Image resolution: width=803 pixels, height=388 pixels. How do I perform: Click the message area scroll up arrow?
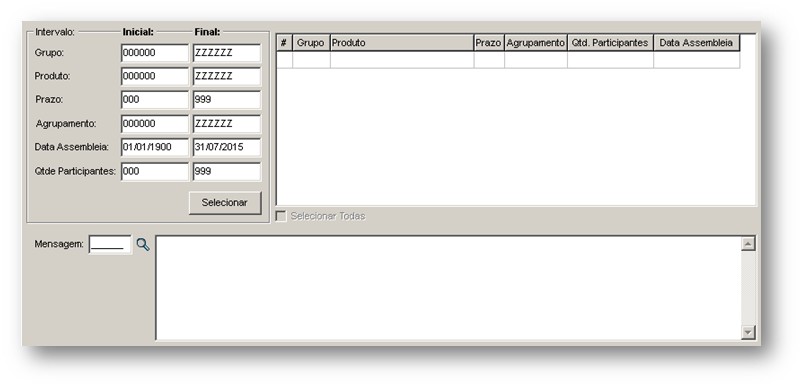(x=748, y=244)
